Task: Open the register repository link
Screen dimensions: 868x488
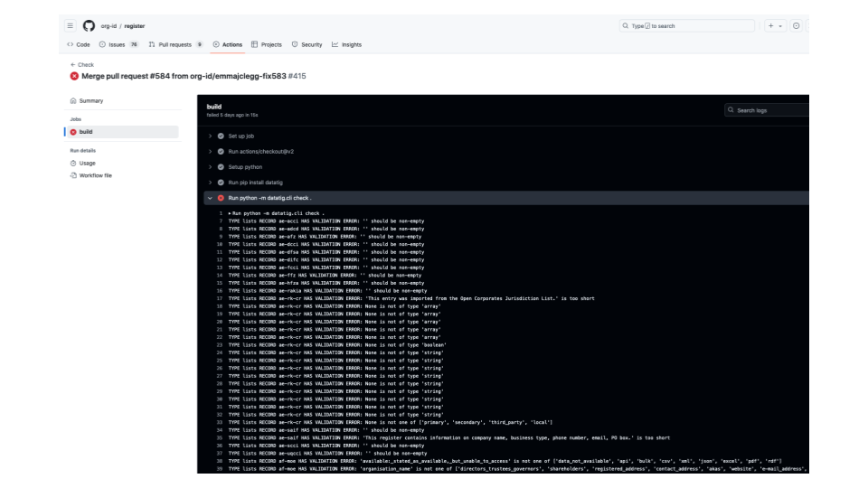Action: coord(135,26)
